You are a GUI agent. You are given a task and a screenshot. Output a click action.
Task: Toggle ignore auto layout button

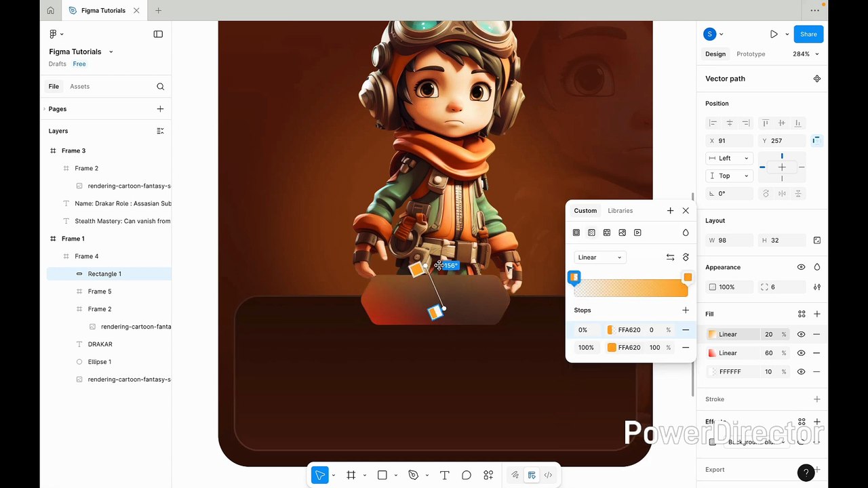(x=816, y=140)
